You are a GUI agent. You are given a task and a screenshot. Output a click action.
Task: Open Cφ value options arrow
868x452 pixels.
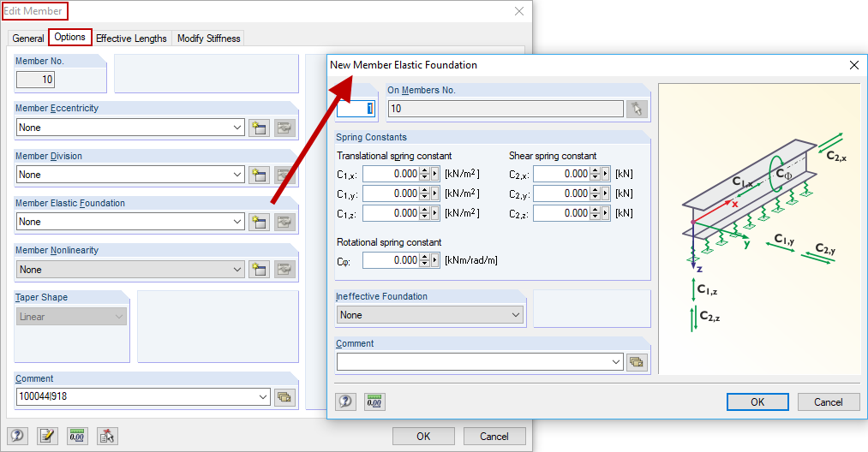434,260
